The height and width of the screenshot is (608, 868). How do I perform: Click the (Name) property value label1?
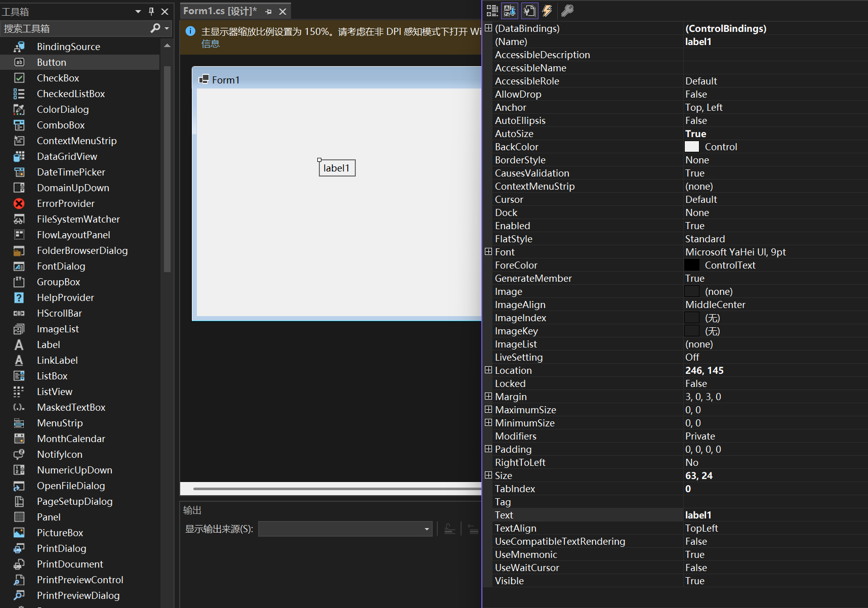coord(698,41)
